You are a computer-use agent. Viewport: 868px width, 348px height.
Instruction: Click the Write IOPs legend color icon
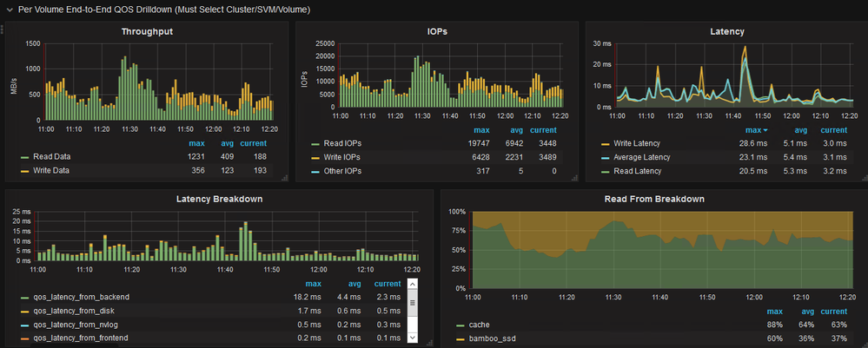tap(315, 158)
